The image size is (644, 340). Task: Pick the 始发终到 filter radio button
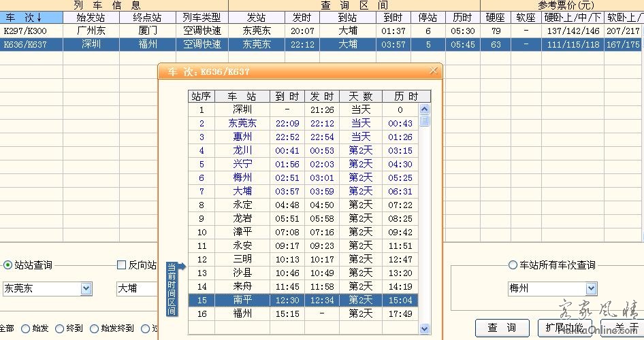[94, 328]
